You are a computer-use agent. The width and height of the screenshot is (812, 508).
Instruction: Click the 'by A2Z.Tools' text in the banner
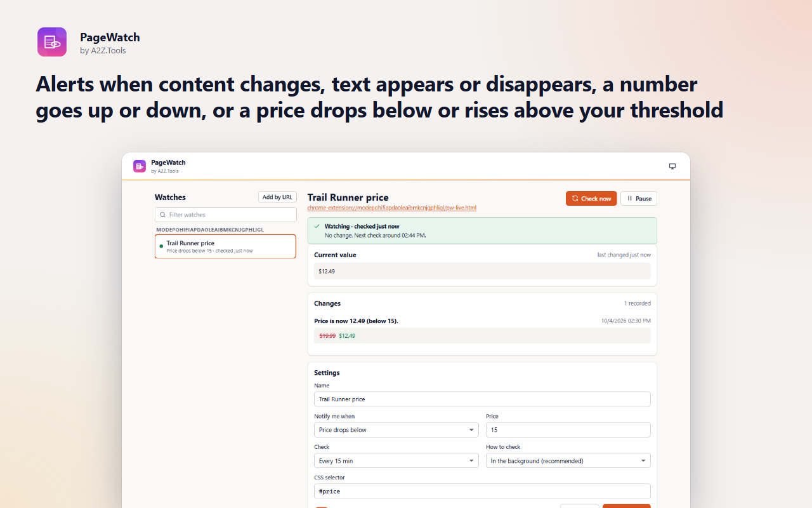(103, 51)
